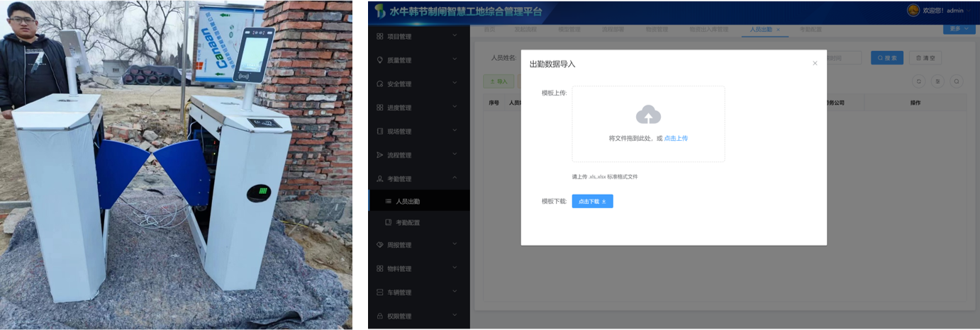
Task: Collapse the 考勤管理 menu chevron
Action: (x=455, y=178)
